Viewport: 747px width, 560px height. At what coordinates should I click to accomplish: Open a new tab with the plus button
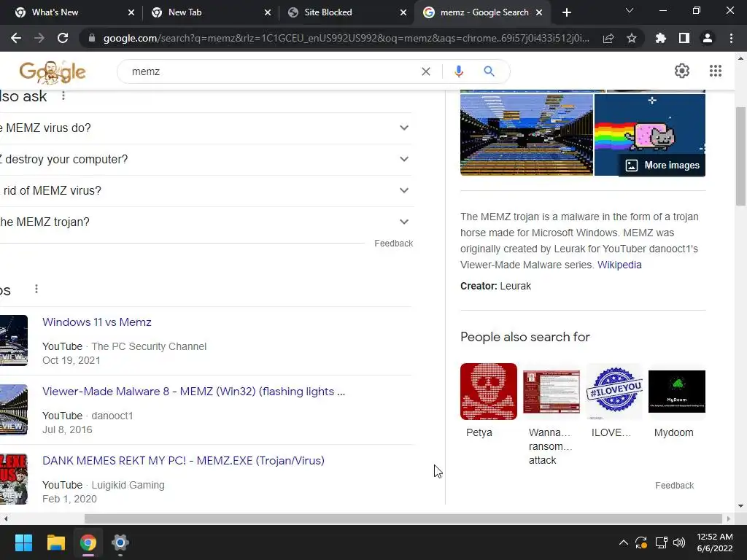coord(566,12)
